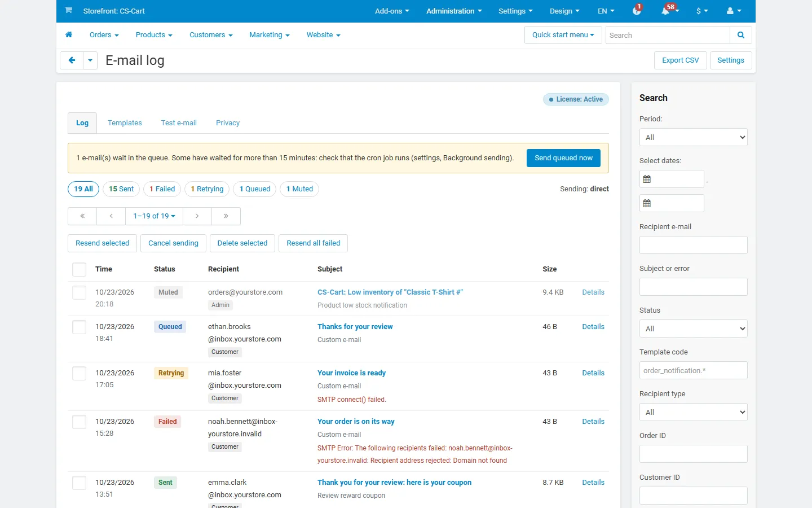Expand the dropdown arrow beside back button

[90, 60]
